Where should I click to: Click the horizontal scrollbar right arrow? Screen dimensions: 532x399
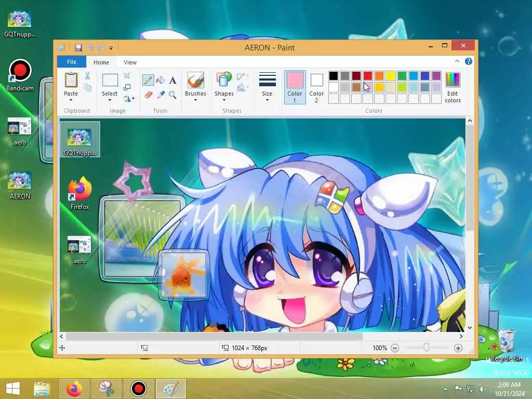[461, 336]
